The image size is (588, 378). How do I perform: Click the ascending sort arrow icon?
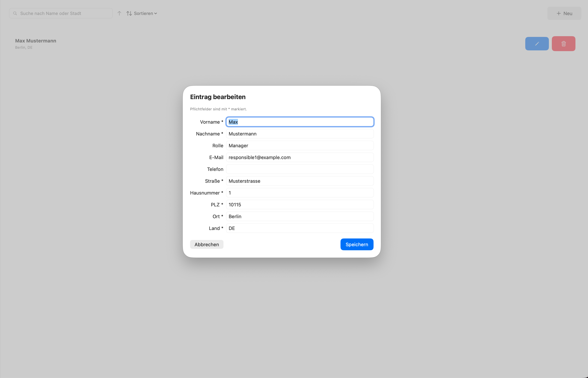pyautogui.click(x=119, y=13)
